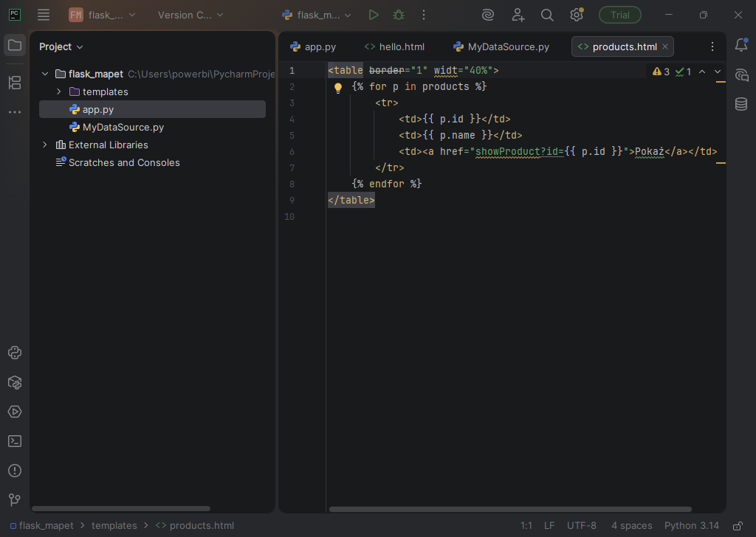Open run configuration flask_m dropdown
756x537 pixels.
pos(317,15)
